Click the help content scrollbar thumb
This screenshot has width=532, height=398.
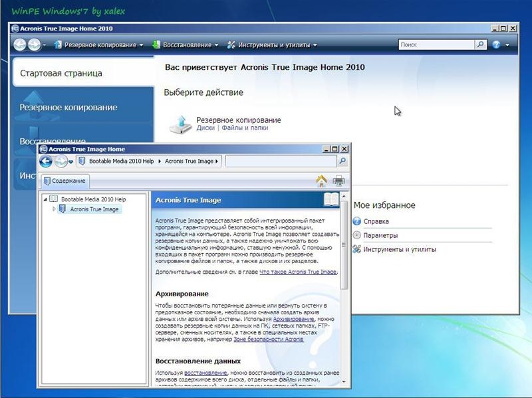tap(344, 245)
